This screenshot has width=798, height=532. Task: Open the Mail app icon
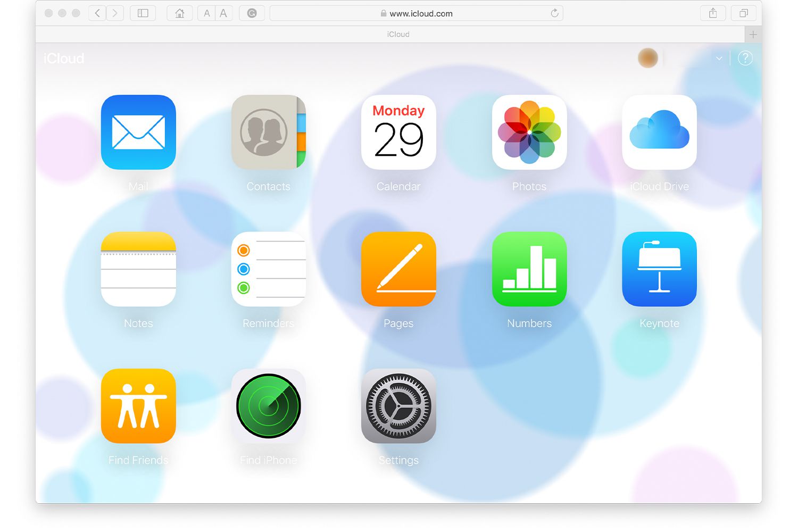(x=138, y=132)
